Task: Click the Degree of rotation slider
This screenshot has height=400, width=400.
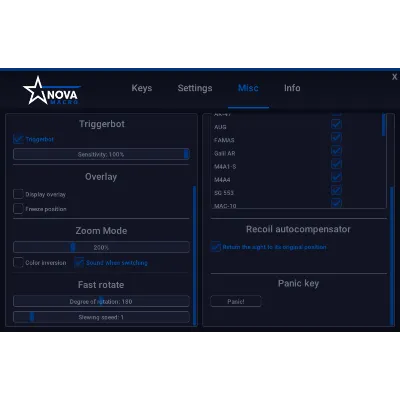Action: pos(101,301)
